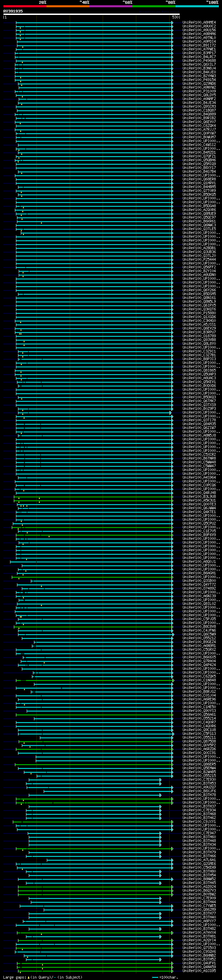
Task: Select the UniRef100_C1E705 label
Action: 199,531
